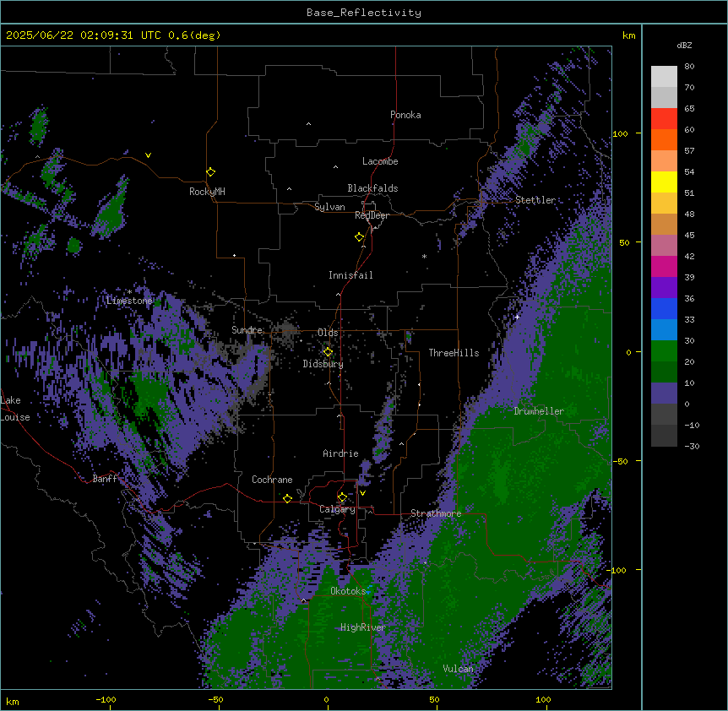This screenshot has height=711, width=728.
Task: Click the yellow marker south of RedDeer
Action: 359,236
